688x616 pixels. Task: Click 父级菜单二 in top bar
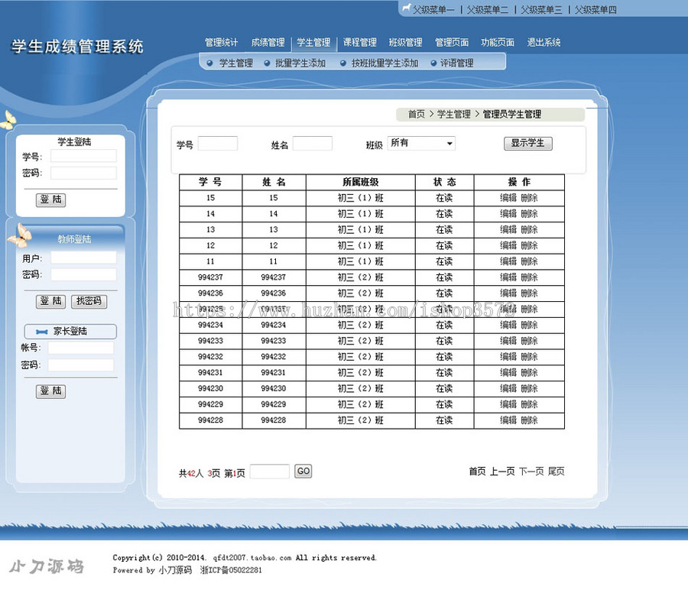[x=488, y=10]
